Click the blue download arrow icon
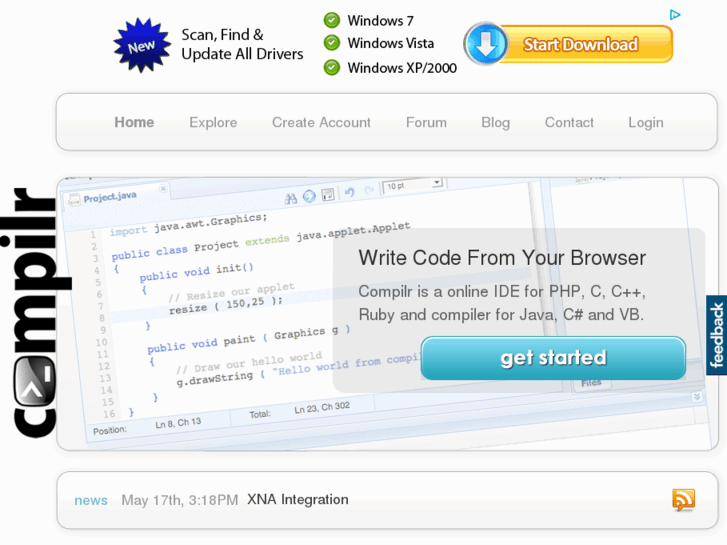The image size is (727, 545). [485, 44]
